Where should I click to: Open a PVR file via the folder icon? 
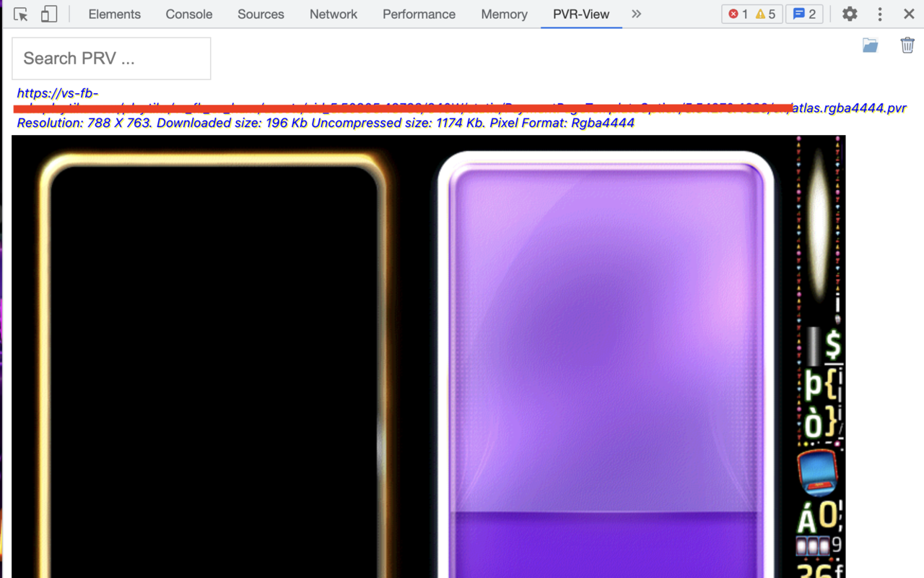point(870,45)
